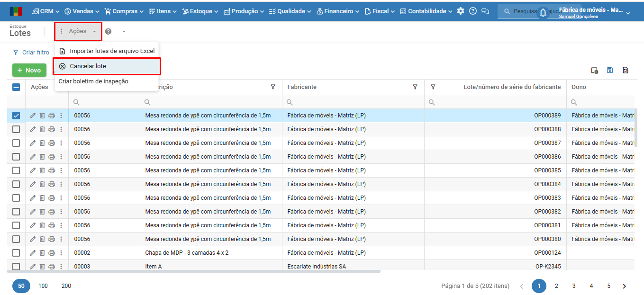Screen dimensions: 644x295
Task: Delete lot OP000388 using trash icon
Action: tap(42, 129)
